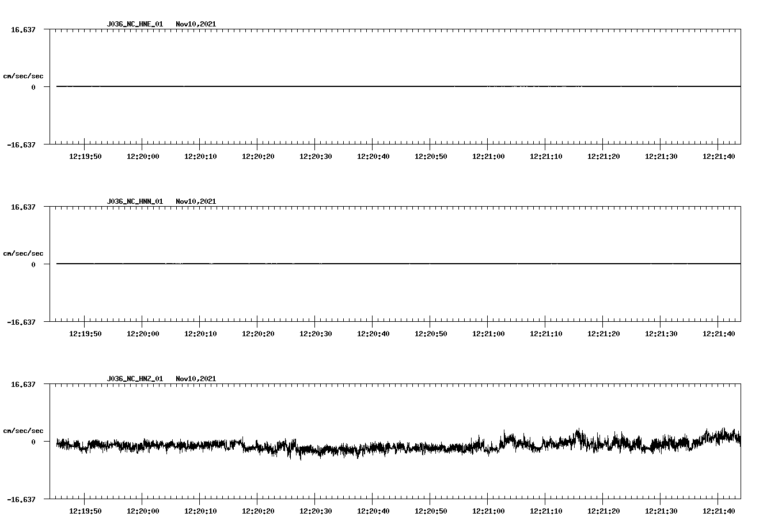Viewport: 782px width, 532px height.
Task: Click the 12:20:30 time label under HNE plot
Action: [316, 157]
